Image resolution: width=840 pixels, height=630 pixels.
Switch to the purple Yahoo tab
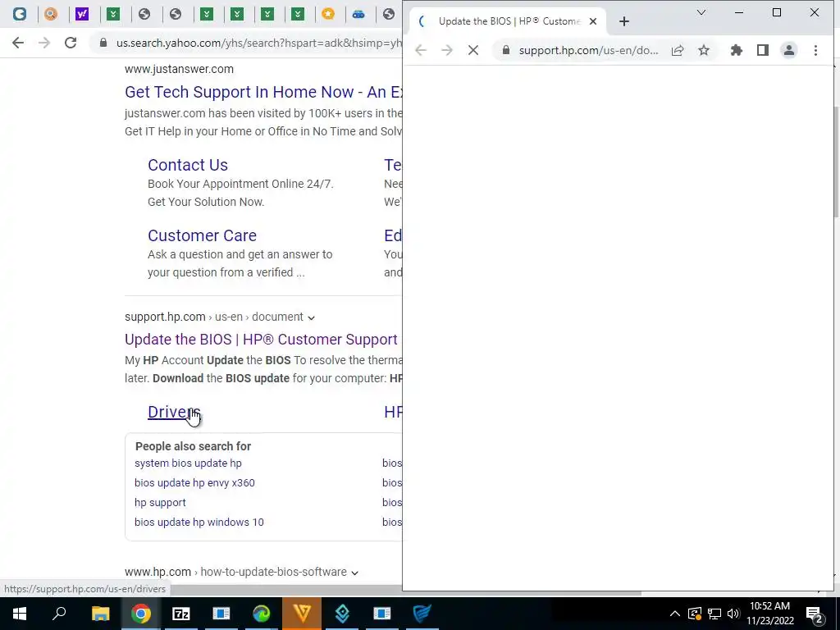pos(82,14)
